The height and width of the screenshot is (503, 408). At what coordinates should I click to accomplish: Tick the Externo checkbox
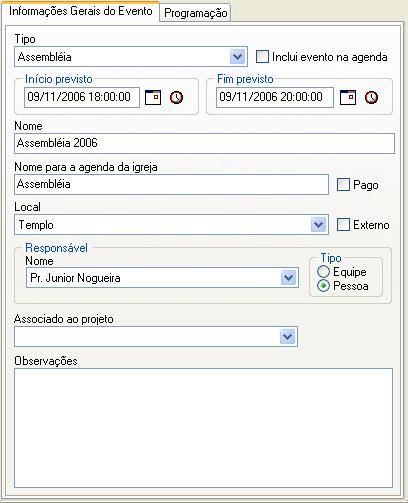[343, 225]
